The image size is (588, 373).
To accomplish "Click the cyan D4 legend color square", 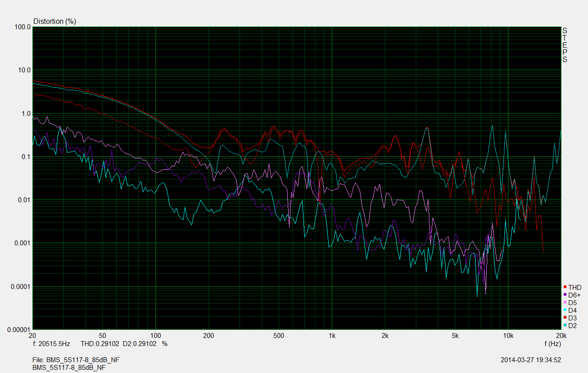I will pos(565,310).
